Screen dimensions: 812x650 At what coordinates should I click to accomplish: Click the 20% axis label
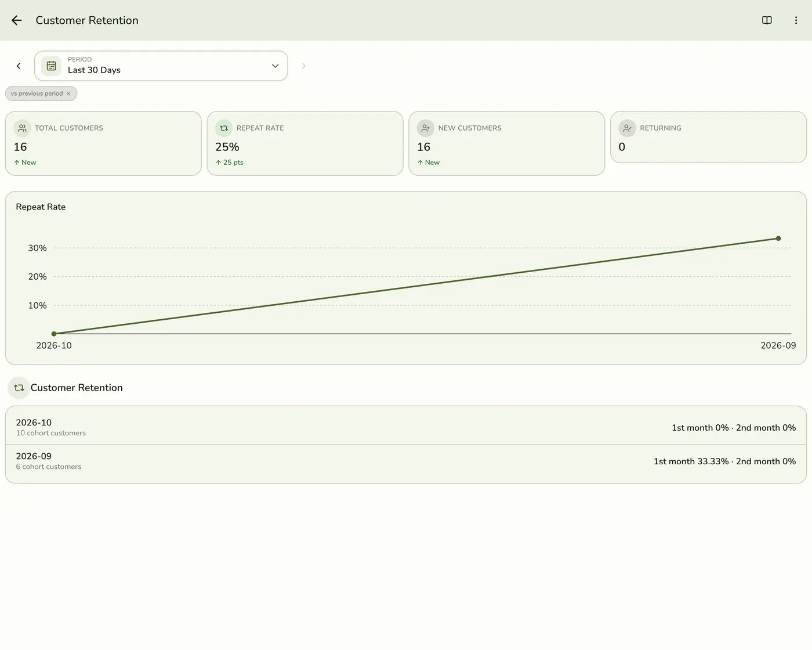(x=38, y=277)
